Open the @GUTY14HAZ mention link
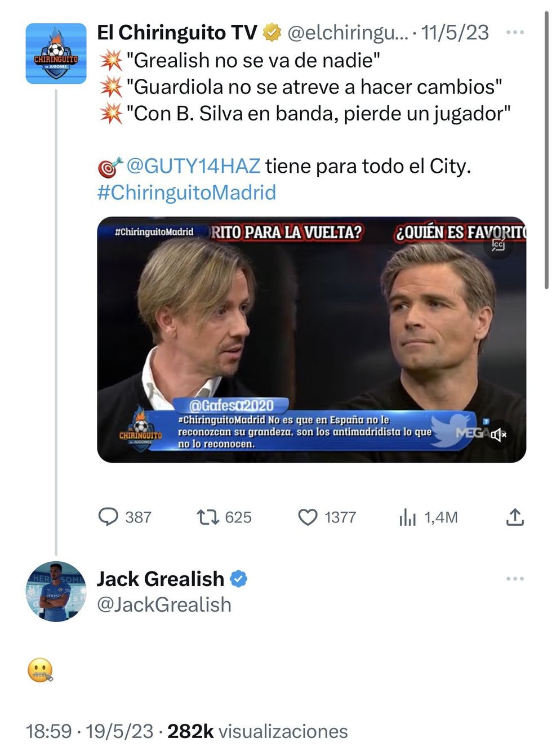Viewport: 552px width, 756px height. click(x=193, y=166)
